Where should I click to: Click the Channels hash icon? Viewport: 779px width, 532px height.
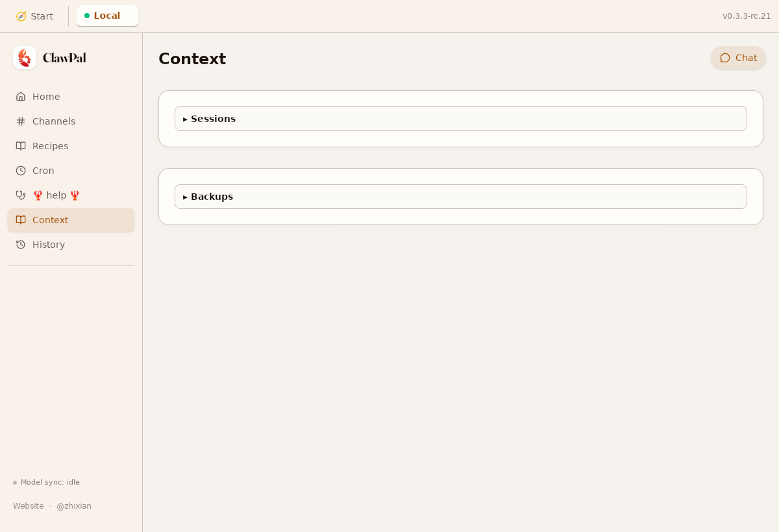point(21,121)
